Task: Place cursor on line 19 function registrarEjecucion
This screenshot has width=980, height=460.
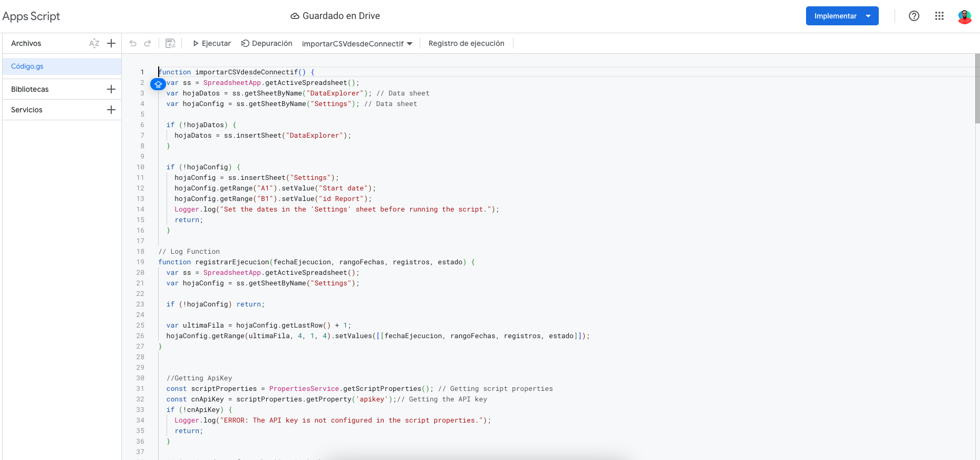Action: point(232,262)
